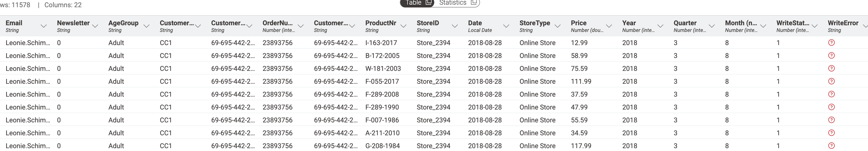Select the Table tab
Screen dimensions: 868x151
tap(413, 3)
